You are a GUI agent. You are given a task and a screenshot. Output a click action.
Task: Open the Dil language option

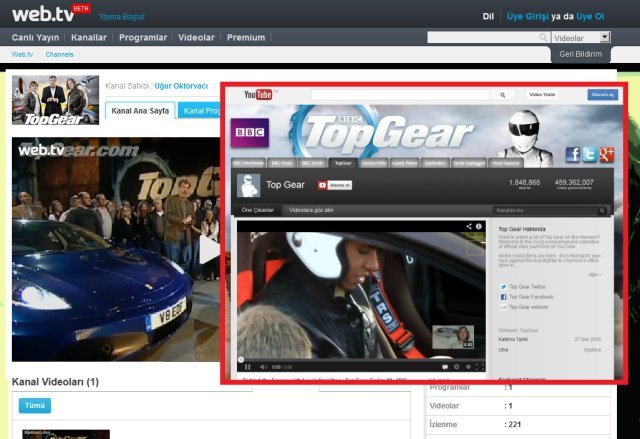[488, 16]
